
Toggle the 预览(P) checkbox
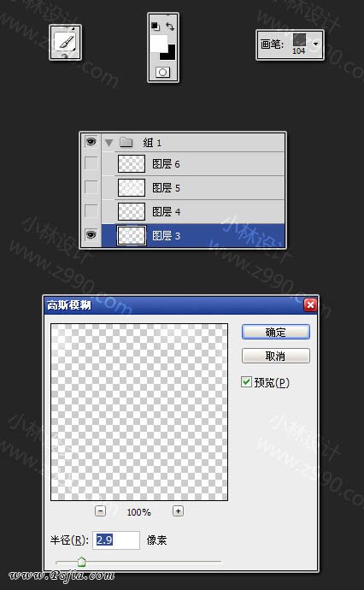click(246, 382)
